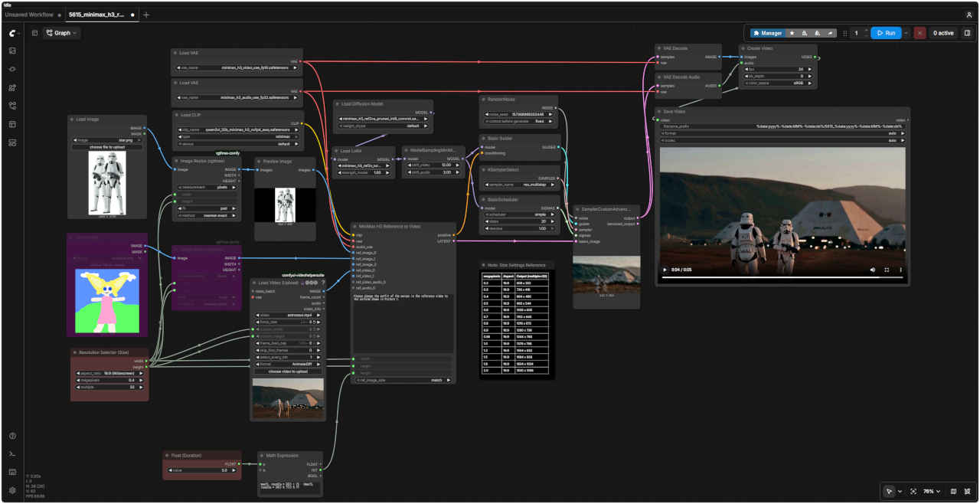Viewport: 980px width, 504px height.
Task: Click the Run button
Action: pyautogui.click(x=886, y=33)
